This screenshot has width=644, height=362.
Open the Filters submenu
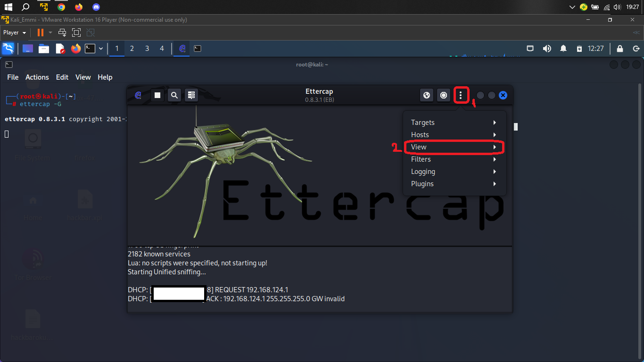454,159
